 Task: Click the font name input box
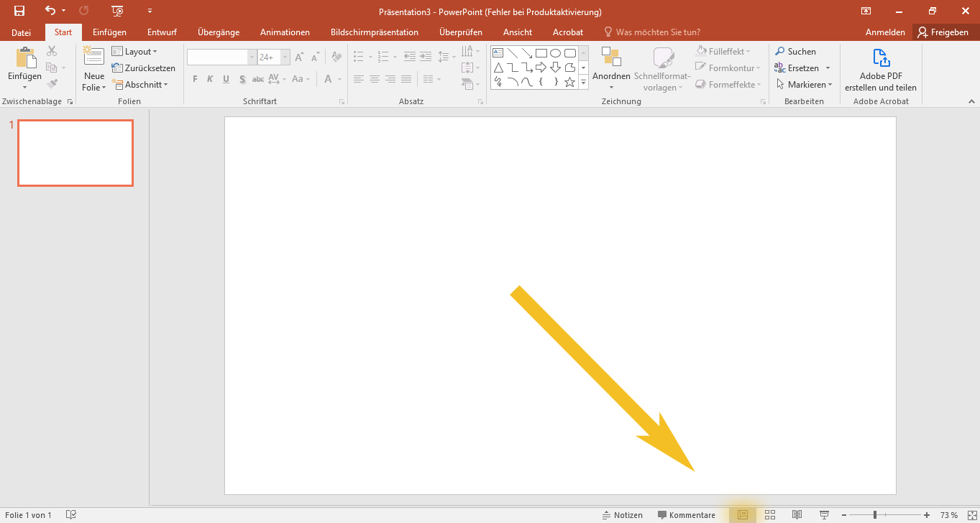click(x=217, y=57)
